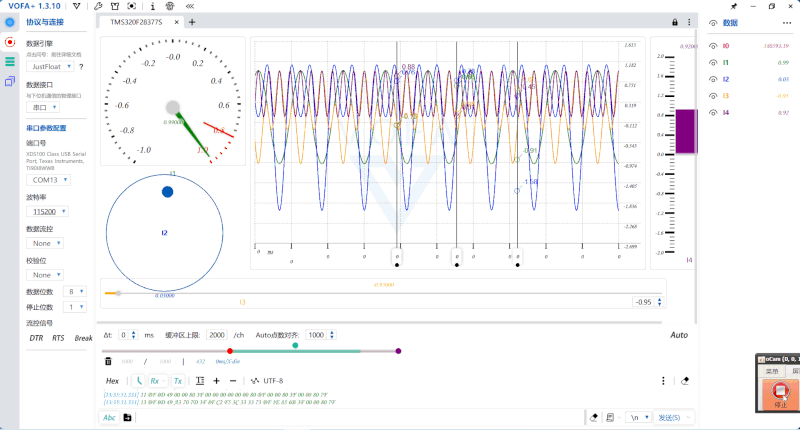Click the trash icon to clear buffer
Screen dimensions: 800x430
click(x=108, y=361)
